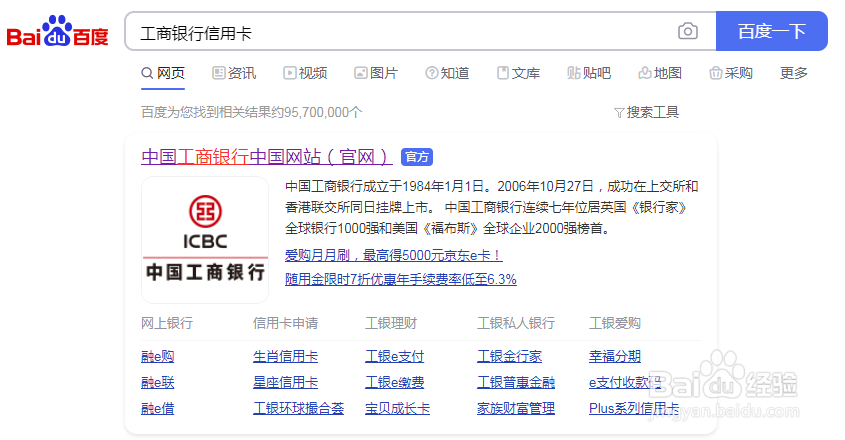Image resolution: width=845 pixels, height=440 pixels.
Task: Open the 工银环球撷合荟 link
Action: click(x=299, y=408)
